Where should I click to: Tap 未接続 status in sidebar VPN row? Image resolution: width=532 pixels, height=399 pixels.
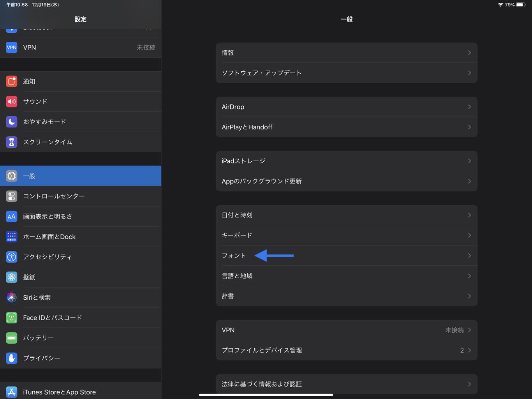pyautogui.click(x=146, y=48)
